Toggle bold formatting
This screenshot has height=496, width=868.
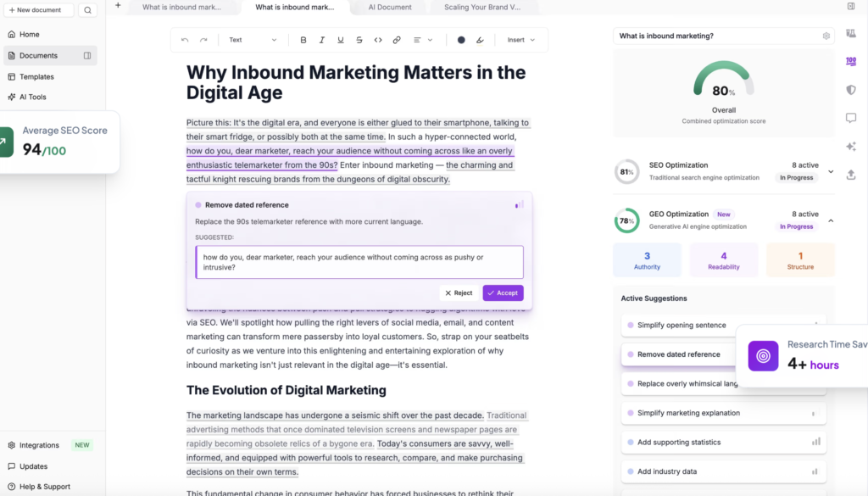point(303,40)
